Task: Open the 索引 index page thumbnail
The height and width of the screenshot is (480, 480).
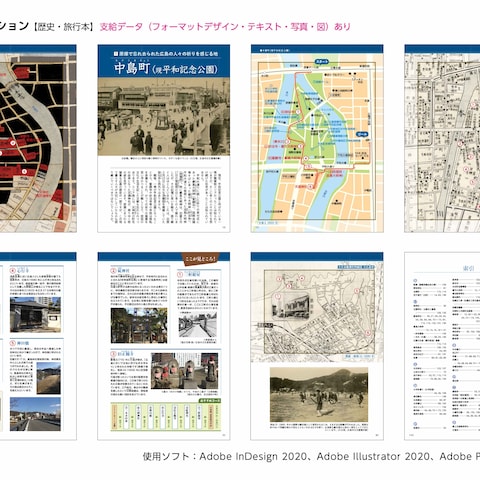Action: pyautogui.click(x=442, y=346)
